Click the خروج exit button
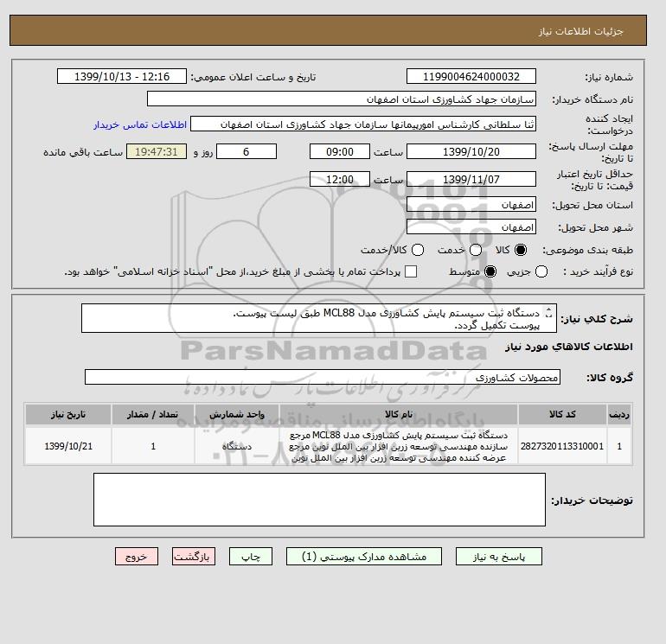Screen dimensions: 666x644 point(137,556)
